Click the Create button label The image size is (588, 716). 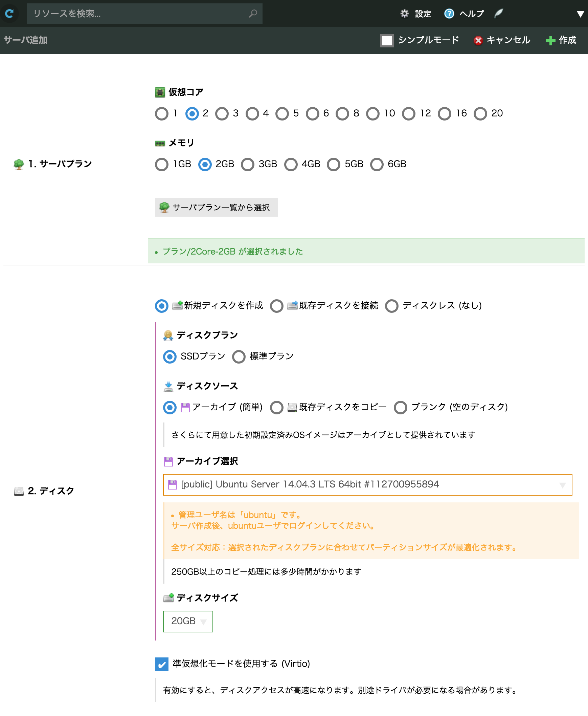(567, 40)
